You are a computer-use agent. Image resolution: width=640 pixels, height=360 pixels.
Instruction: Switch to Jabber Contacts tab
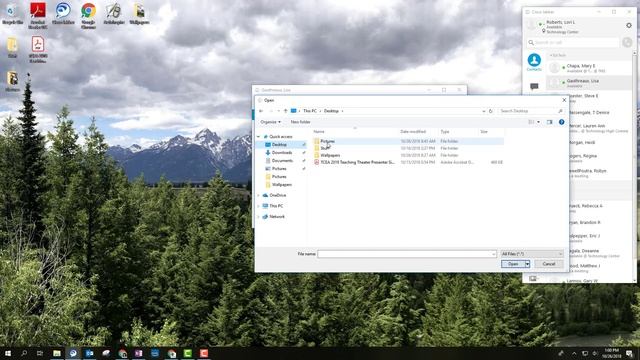point(534,62)
